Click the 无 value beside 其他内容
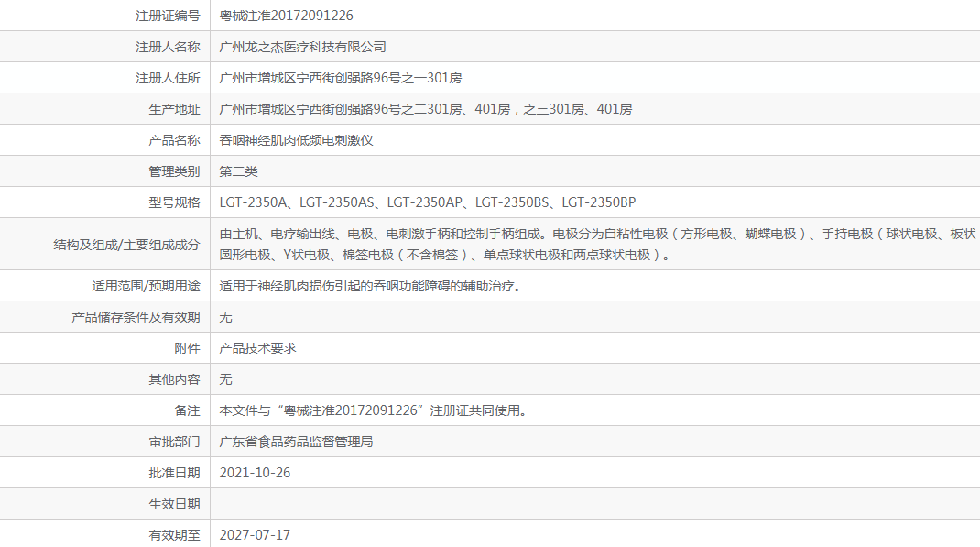Screen dimensions: 980x547 click(x=225, y=379)
